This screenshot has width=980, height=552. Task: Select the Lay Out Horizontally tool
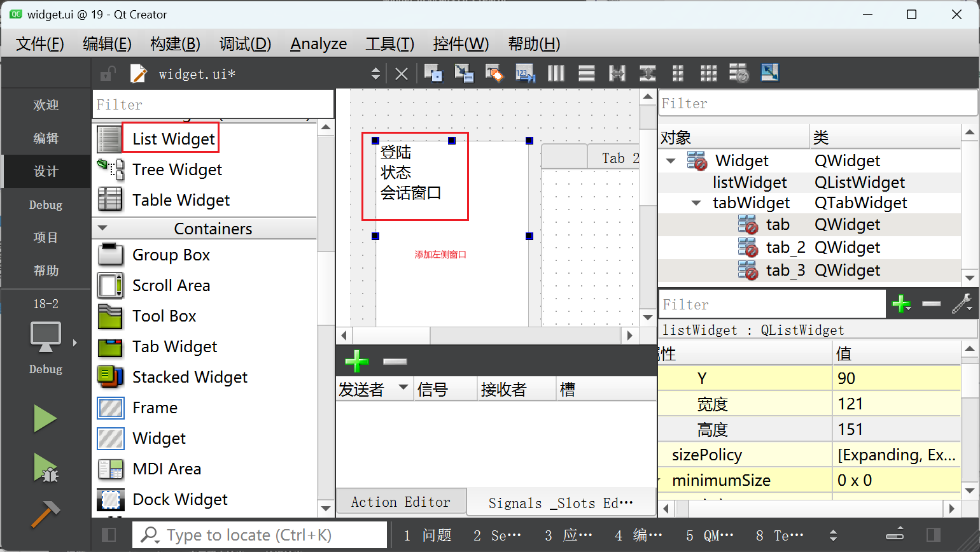(x=556, y=73)
